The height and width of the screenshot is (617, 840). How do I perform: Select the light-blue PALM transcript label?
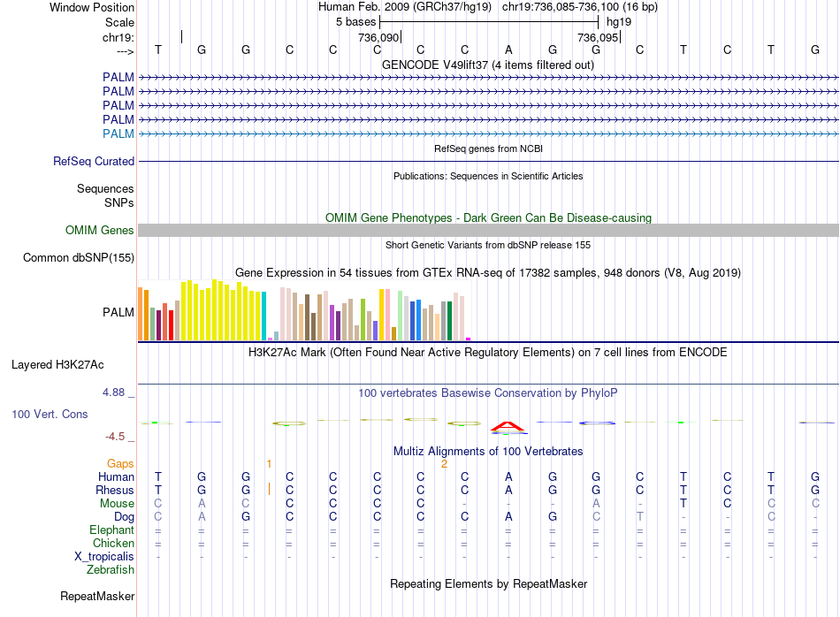(x=118, y=133)
